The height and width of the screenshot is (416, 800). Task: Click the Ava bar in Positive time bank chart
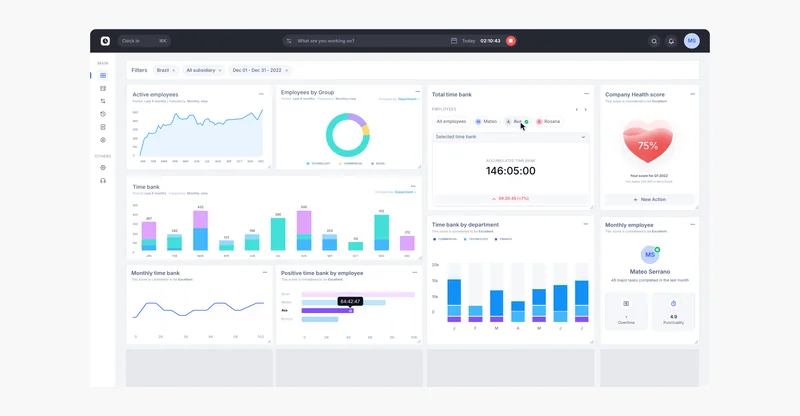(327, 310)
